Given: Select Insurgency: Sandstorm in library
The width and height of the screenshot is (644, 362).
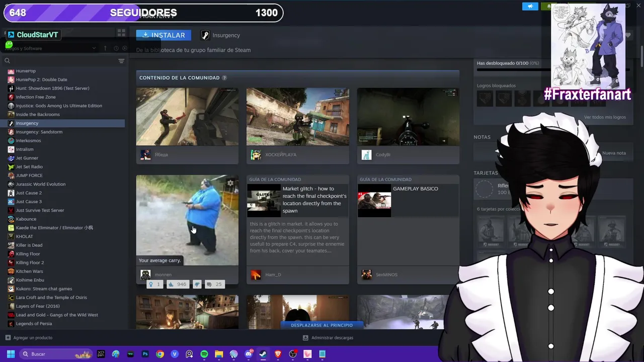Looking at the screenshot, I should (39, 132).
